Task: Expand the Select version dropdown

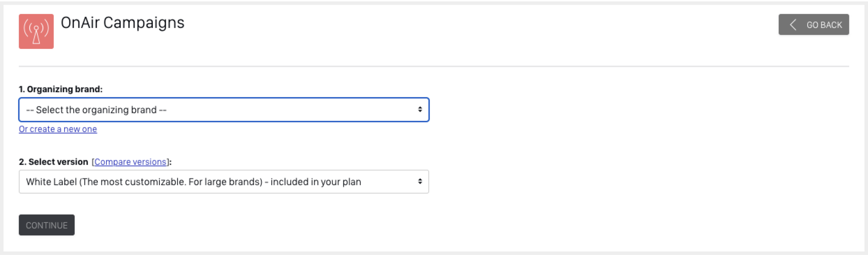Action: 224,182
